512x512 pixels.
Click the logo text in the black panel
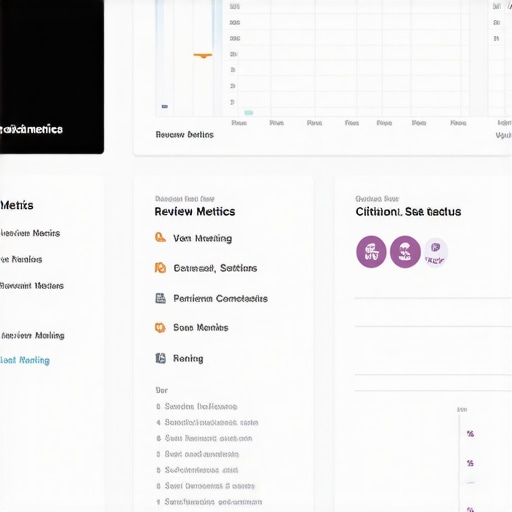click(x=31, y=129)
